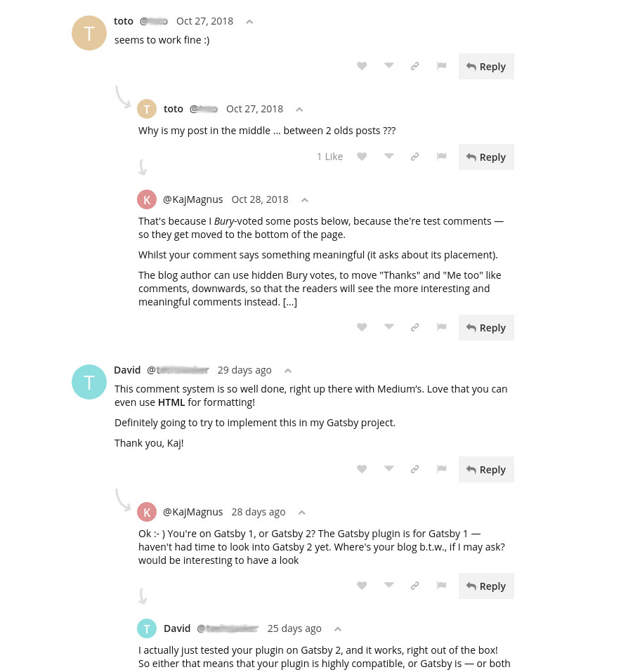Collapse KajMagnus's Oct 28 reply
621x672 pixels.
tap(304, 200)
